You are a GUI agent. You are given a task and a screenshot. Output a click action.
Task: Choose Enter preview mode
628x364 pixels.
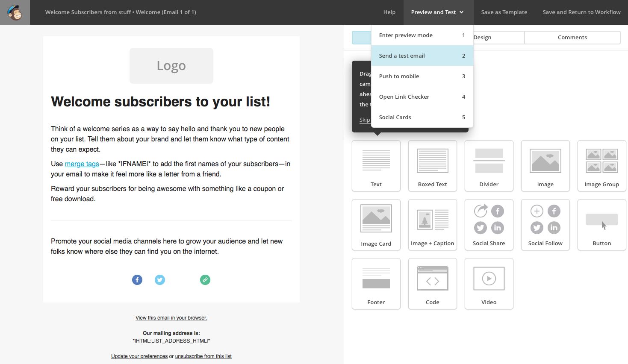[422, 35]
